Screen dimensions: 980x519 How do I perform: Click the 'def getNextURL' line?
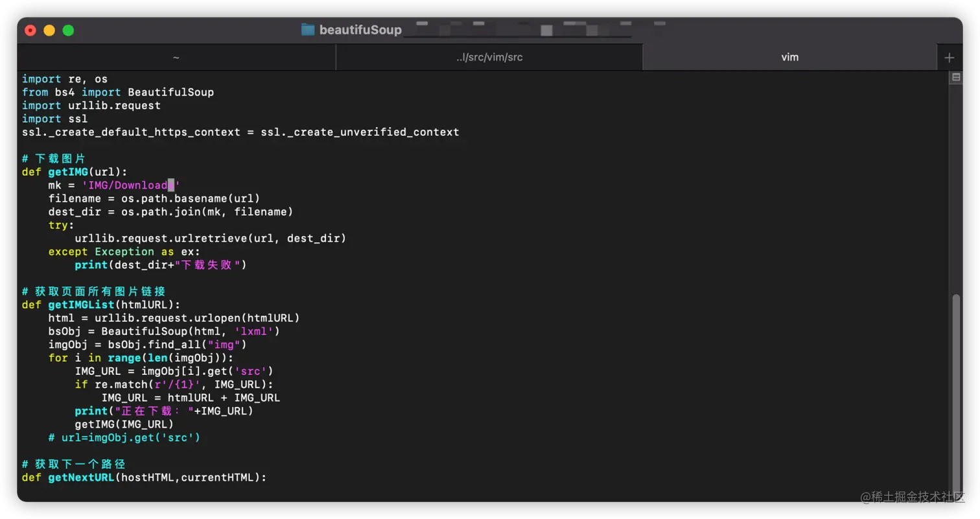pyautogui.click(x=144, y=477)
